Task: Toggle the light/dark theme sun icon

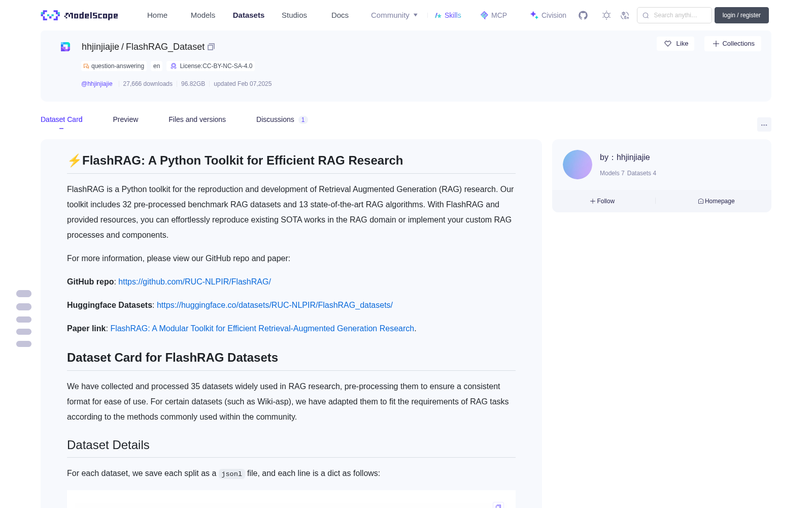Action: pyautogui.click(x=606, y=15)
